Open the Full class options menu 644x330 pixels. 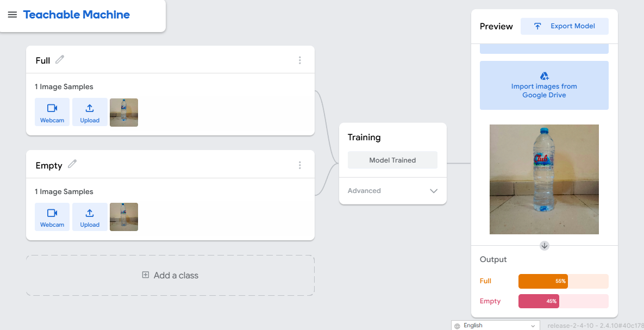pyautogui.click(x=300, y=60)
